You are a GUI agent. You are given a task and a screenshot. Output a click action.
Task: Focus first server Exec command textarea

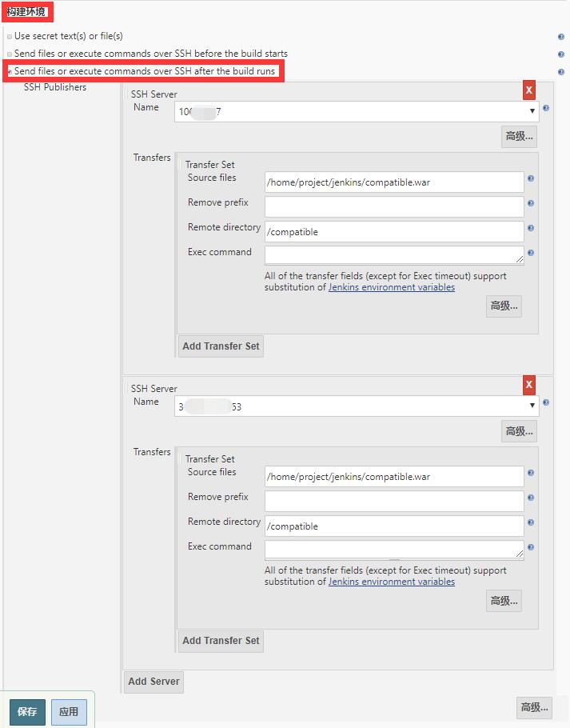[x=394, y=255]
